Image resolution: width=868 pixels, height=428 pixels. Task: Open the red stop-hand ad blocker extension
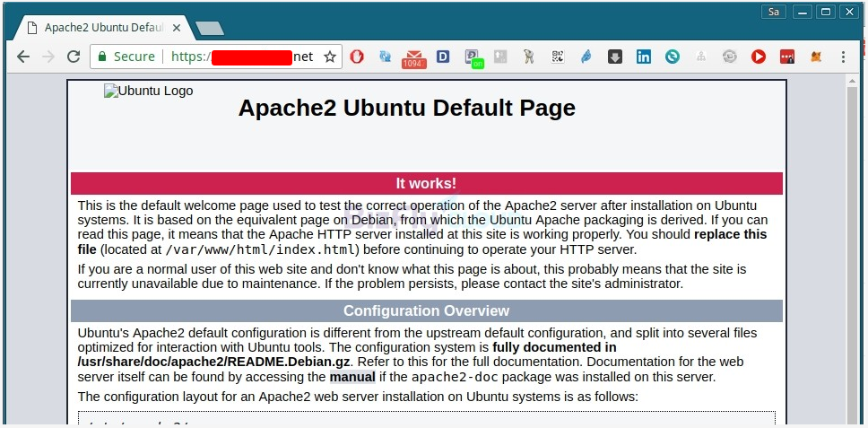[x=357, y=57]
